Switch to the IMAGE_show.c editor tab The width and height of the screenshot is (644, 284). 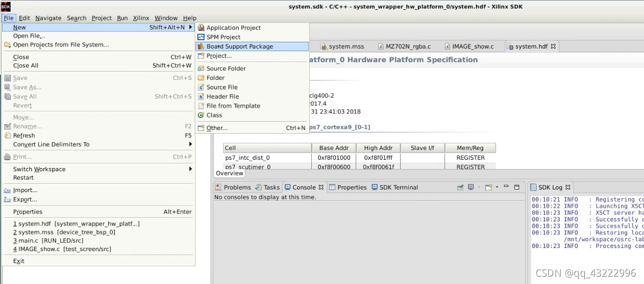[469, 46]
